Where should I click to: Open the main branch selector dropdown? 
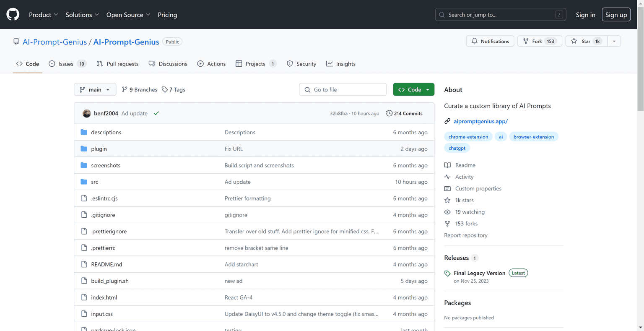point(95,89)
